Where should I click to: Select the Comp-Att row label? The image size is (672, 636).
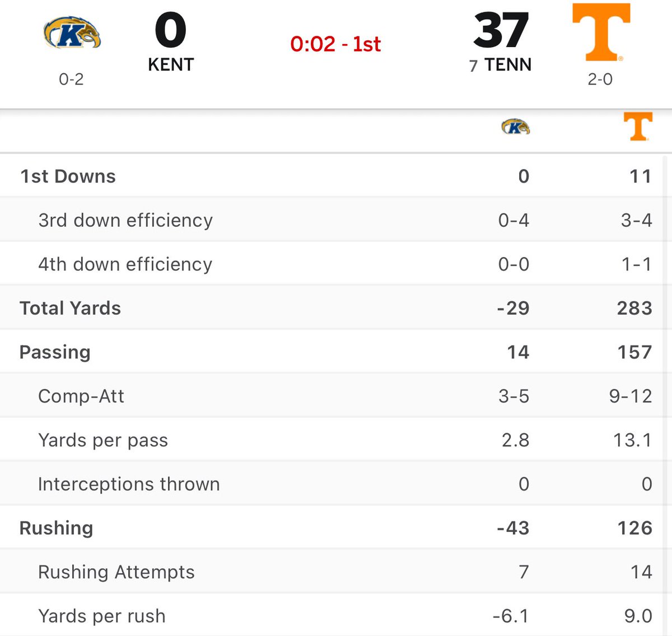tap(81, 396)
